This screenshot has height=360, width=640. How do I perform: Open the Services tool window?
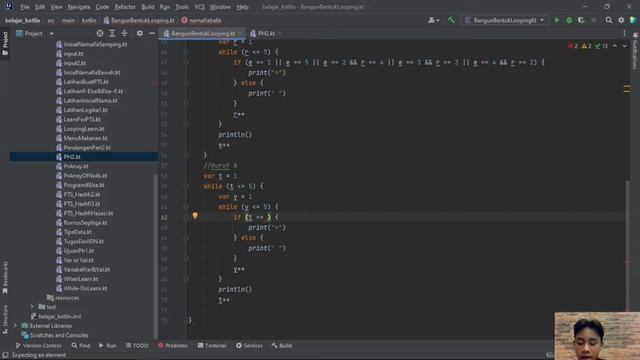(x=249, y=346)
